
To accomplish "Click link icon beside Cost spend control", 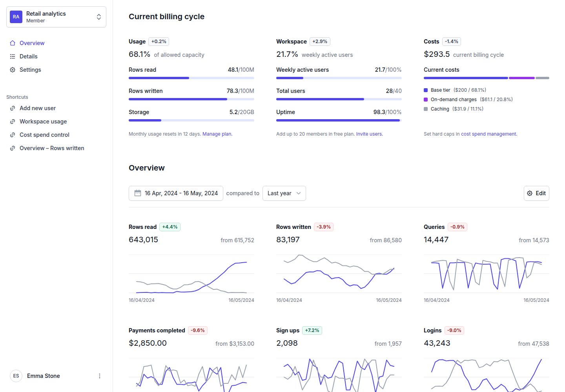I will pyautogui.click(x=13, y=135).
